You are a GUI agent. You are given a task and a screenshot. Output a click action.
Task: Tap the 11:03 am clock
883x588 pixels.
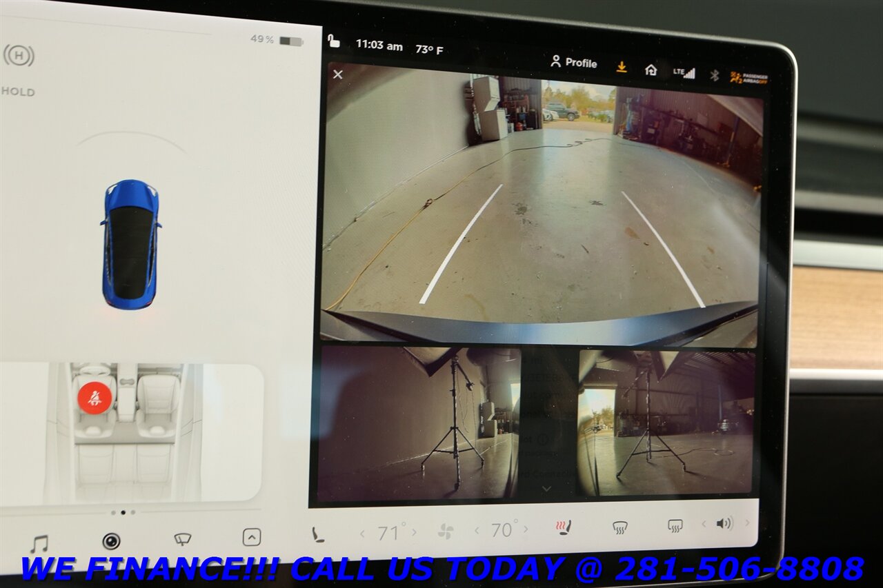[x=379, y=45]
